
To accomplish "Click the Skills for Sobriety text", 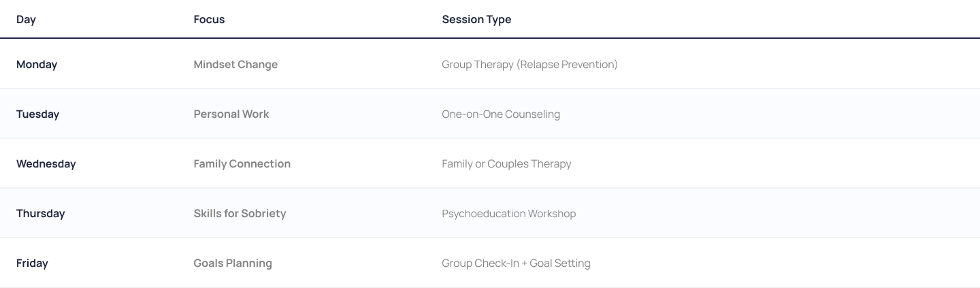I will pyautogui.click(x=240, y=214).
